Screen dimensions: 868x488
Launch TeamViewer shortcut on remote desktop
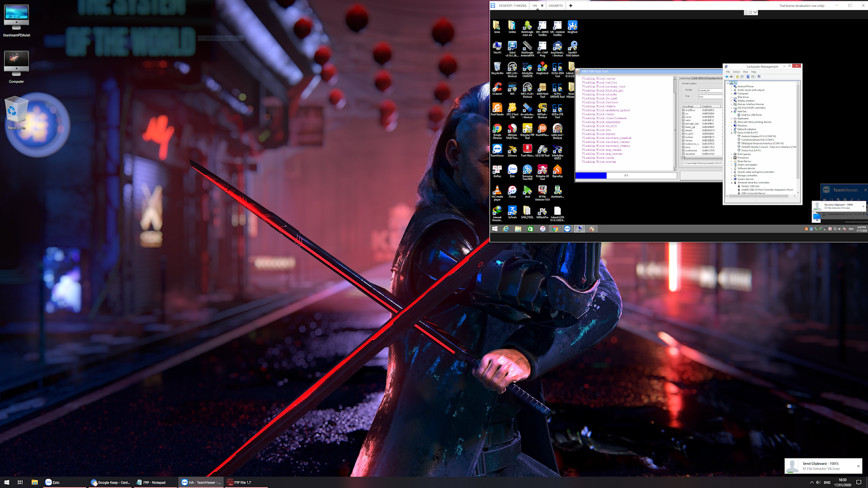pos(497,150)
